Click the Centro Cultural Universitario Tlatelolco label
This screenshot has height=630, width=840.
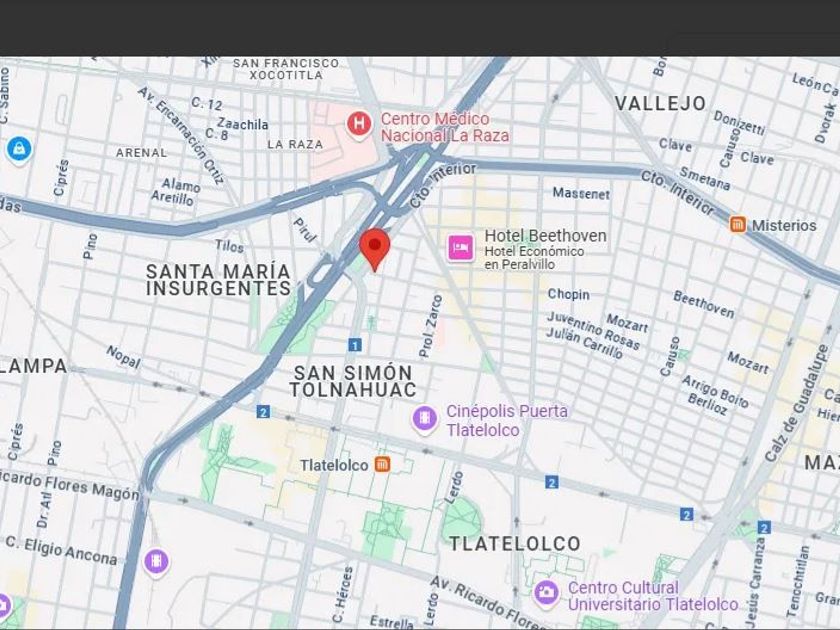pos(653,596)
